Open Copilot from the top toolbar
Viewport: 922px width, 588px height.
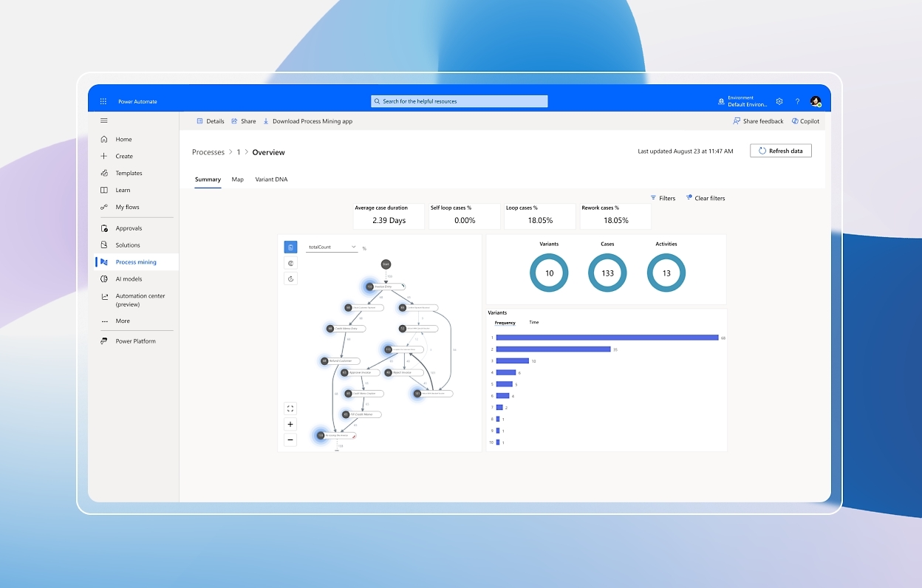tap(805, 120)
